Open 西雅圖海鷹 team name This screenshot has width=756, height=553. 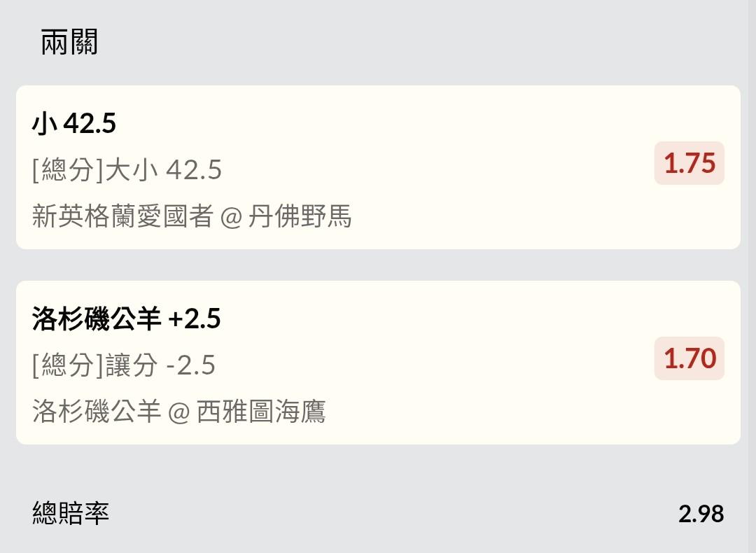[x=262, y=412]
